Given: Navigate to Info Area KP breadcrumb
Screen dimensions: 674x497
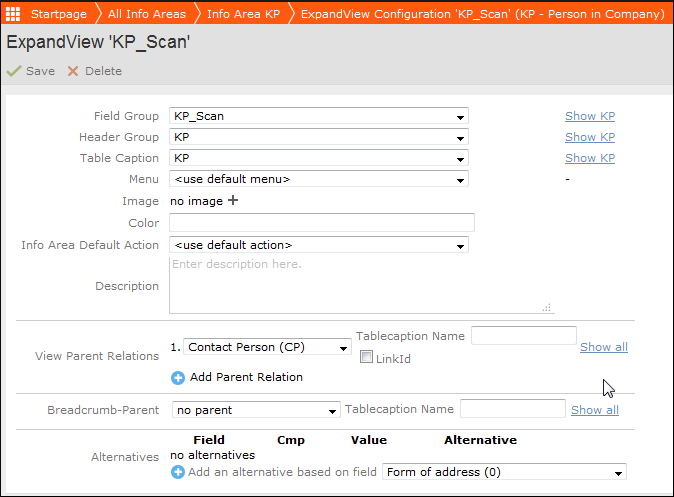Looking at the screenshot, I should coord(242,15).
